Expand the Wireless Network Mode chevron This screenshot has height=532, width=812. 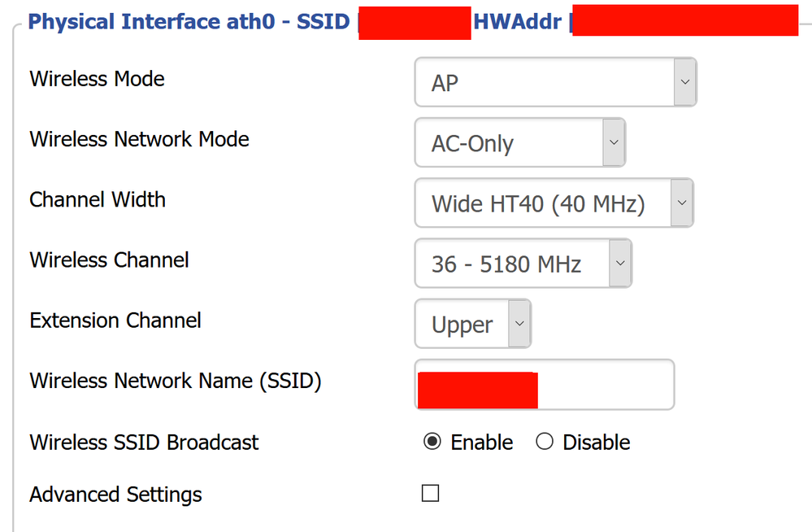pos(614,142)
